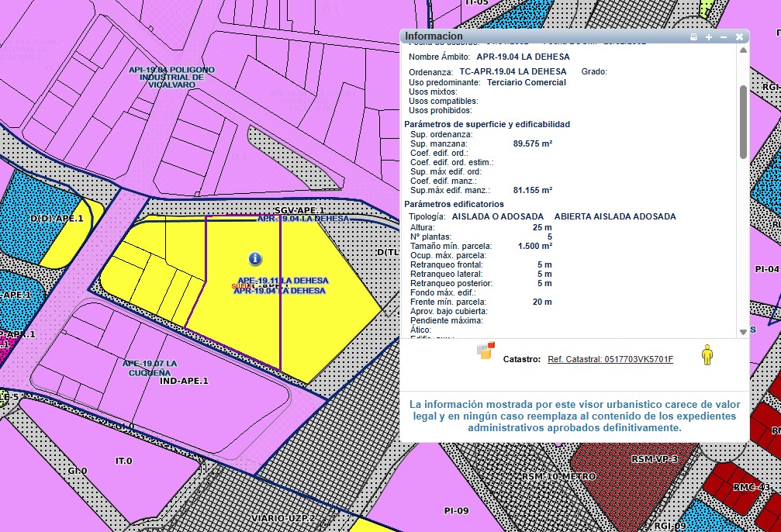Click the info panel scrollbar thumb
Screen dimensions: 781x532
743,120
